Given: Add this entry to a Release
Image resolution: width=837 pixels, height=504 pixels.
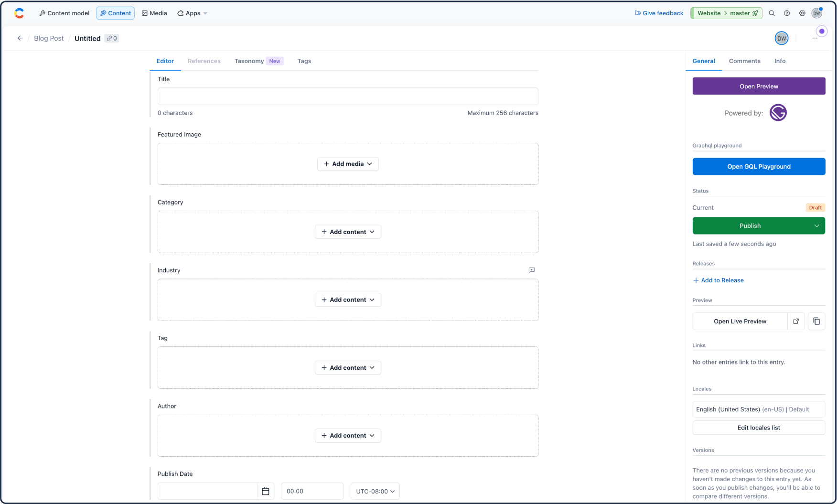Looking at the screenshot, I should click(718, 280).
